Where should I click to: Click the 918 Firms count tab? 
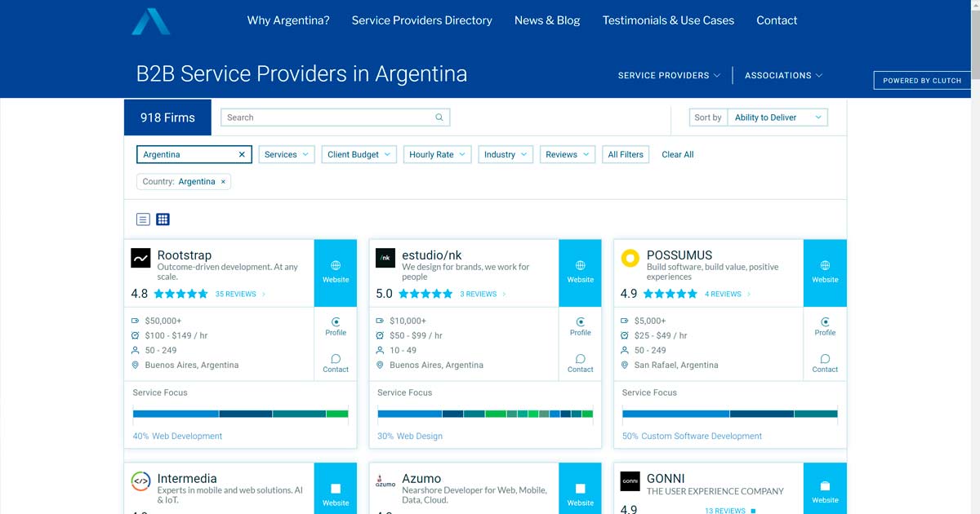(167, 117)
